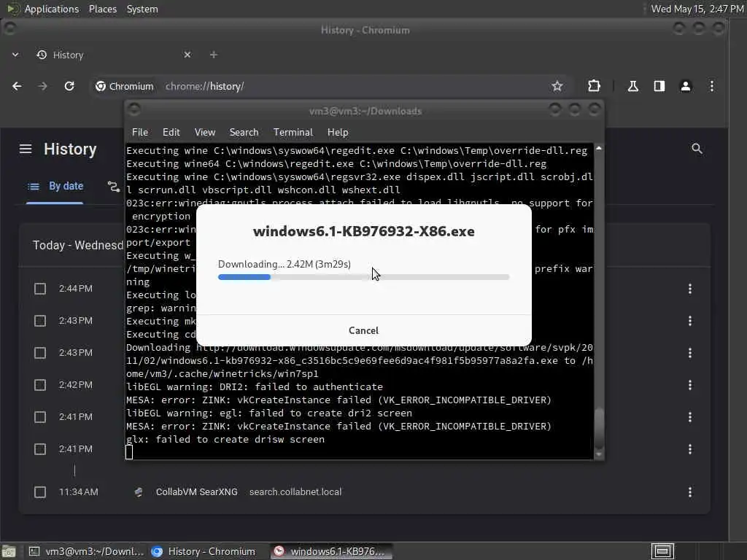Select the By date tab
Viewport: 747px width, 560px height.
tap(55, 186)
